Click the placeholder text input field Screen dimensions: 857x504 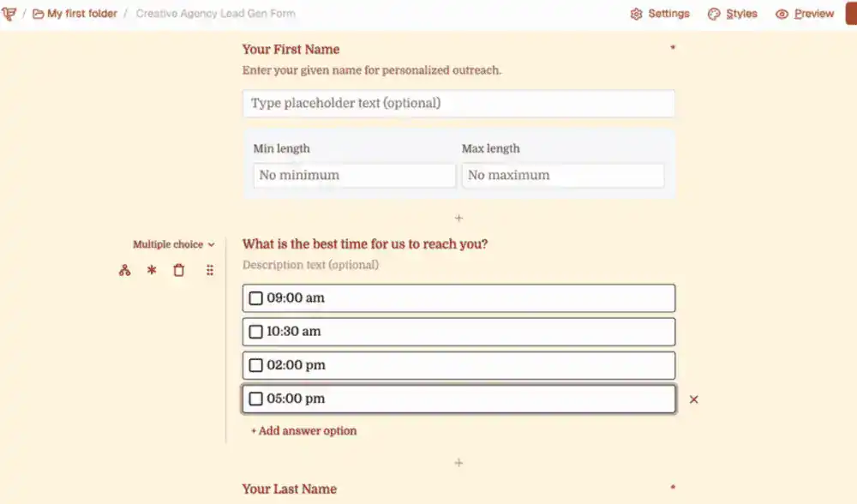click(458, 104)
